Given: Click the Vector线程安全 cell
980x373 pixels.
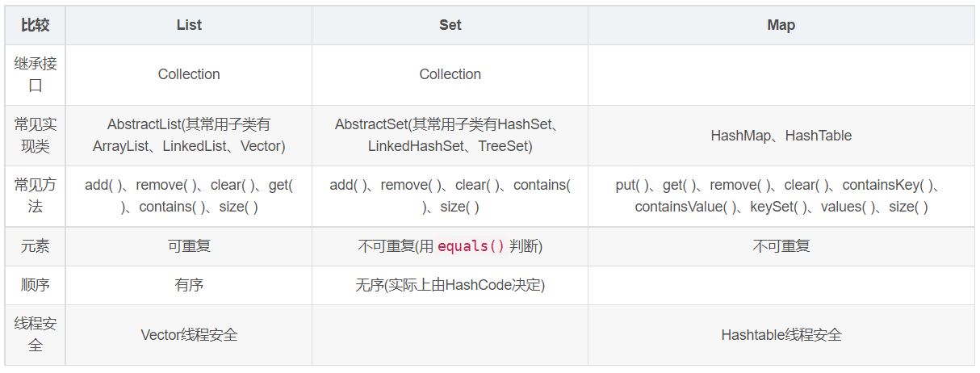Looking at the screenshot, I should (x=189, y=334).
